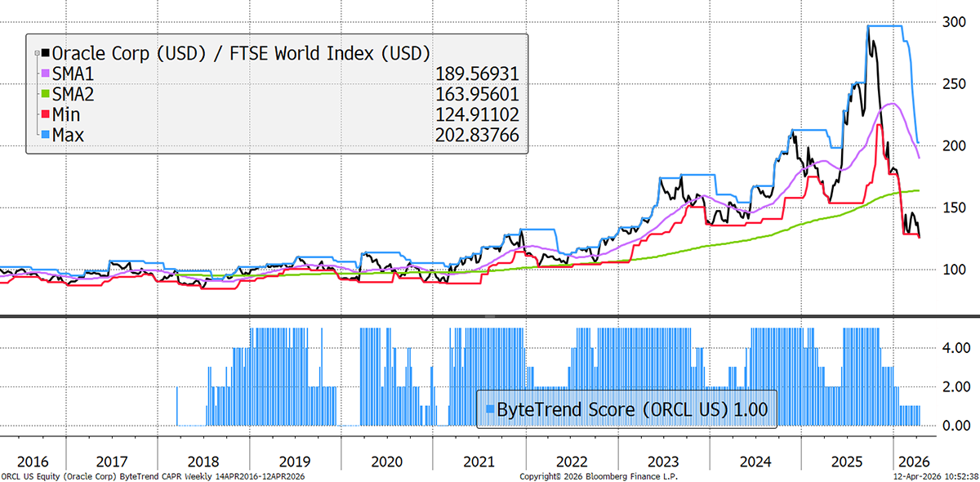This screenshot has height=482, width=980.
Task: Click the Min legend label
Action: [68, 114]
